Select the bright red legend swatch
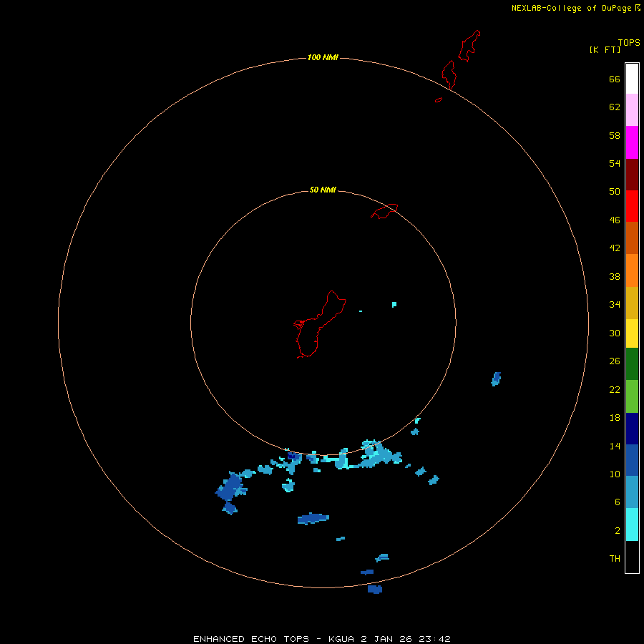The height and width of the screenshot is (644, 644). coord(632,206)
